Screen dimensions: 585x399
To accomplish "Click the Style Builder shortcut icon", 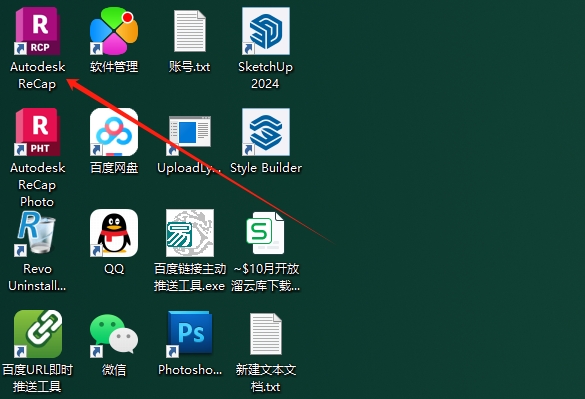I will tap(266, 132).
